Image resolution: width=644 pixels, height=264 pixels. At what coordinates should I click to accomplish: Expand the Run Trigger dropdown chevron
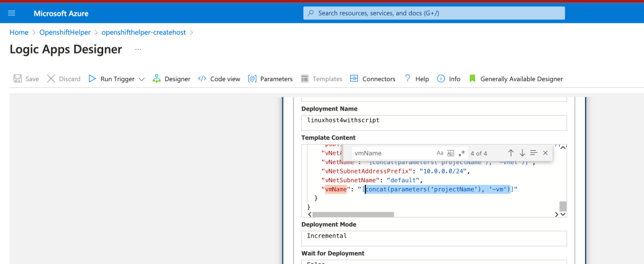click(x=142, y=79)
